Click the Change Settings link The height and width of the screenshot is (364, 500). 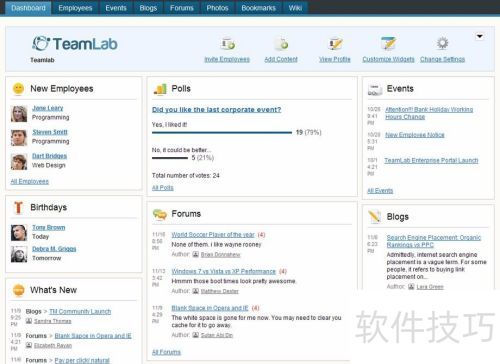[442, 59]
